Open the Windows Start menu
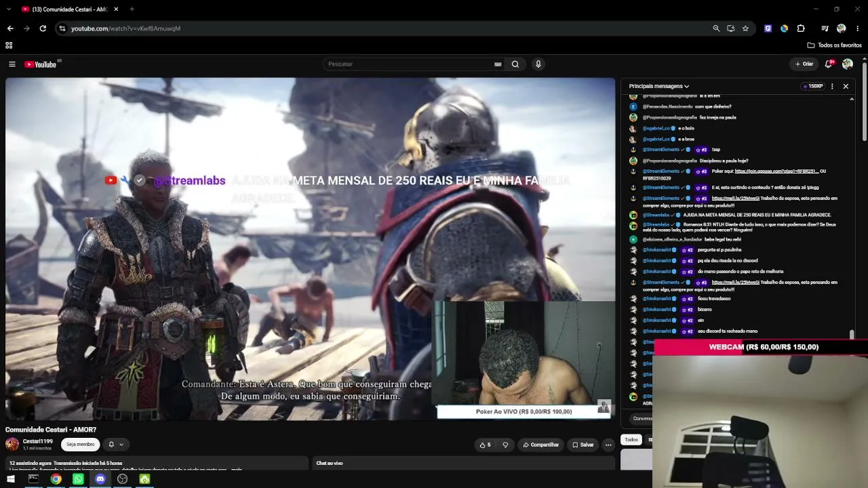The image size is (868, 488). coord(11,479)
